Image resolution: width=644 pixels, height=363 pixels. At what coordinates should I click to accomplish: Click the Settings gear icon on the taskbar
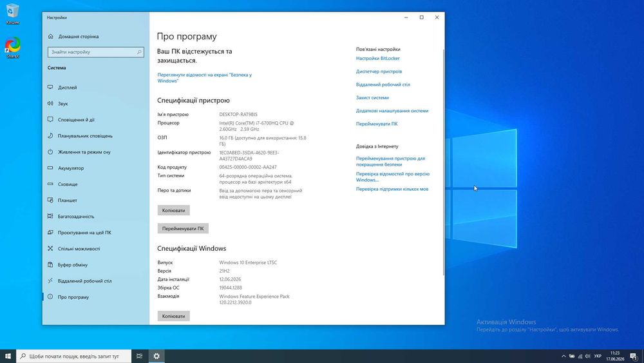point(156,356)
